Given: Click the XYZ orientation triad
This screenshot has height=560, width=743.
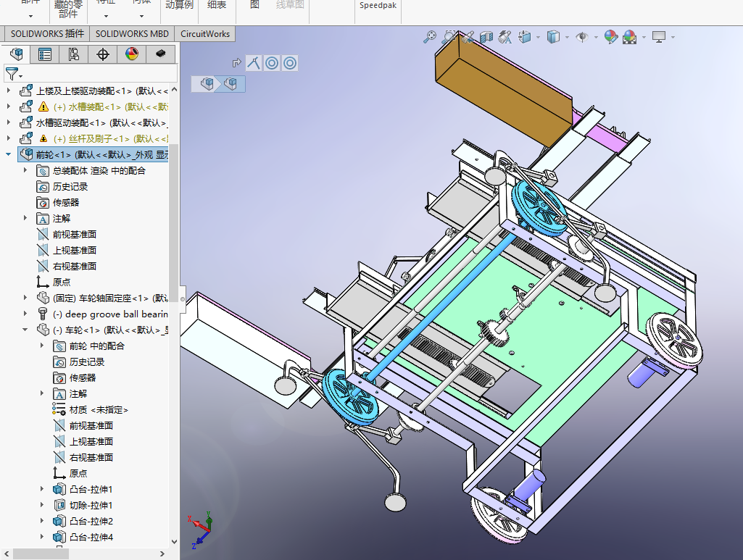Looking at the screenshot, I should (x=202, y=530).
